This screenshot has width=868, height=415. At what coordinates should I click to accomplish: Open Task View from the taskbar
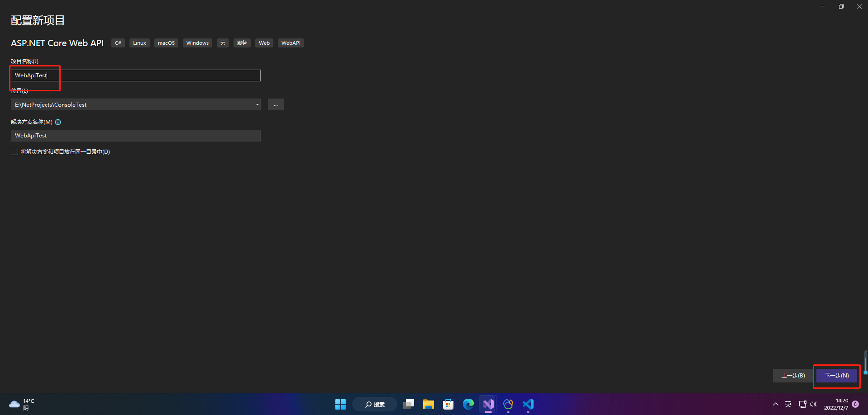[x=409, y=404]
